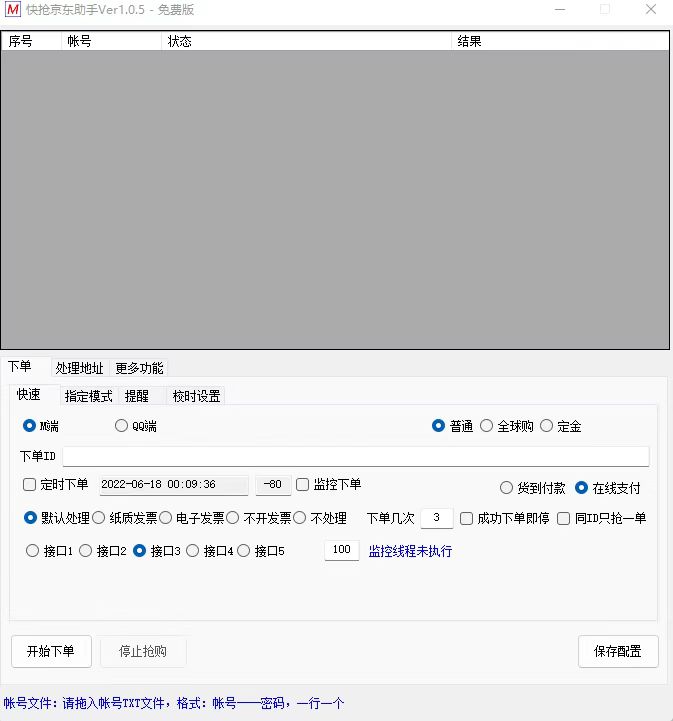Click the 序号 column header

point(32,41)
